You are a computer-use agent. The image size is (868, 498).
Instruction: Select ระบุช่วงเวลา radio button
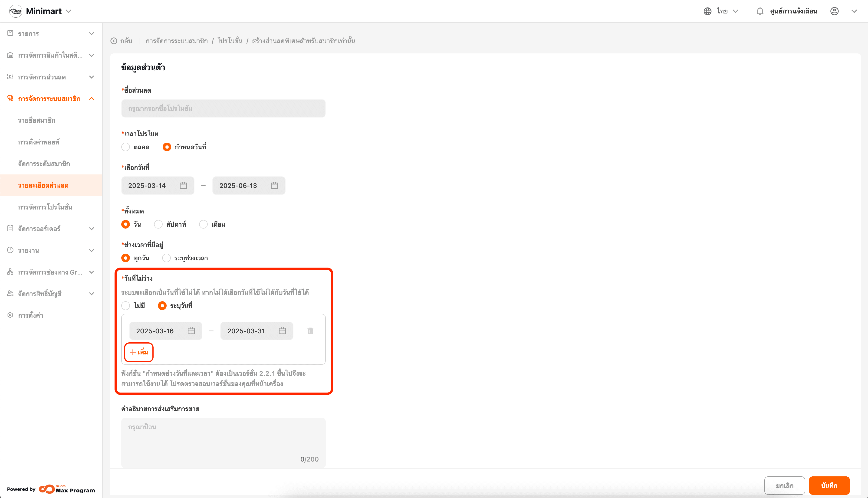coord(166,258)
